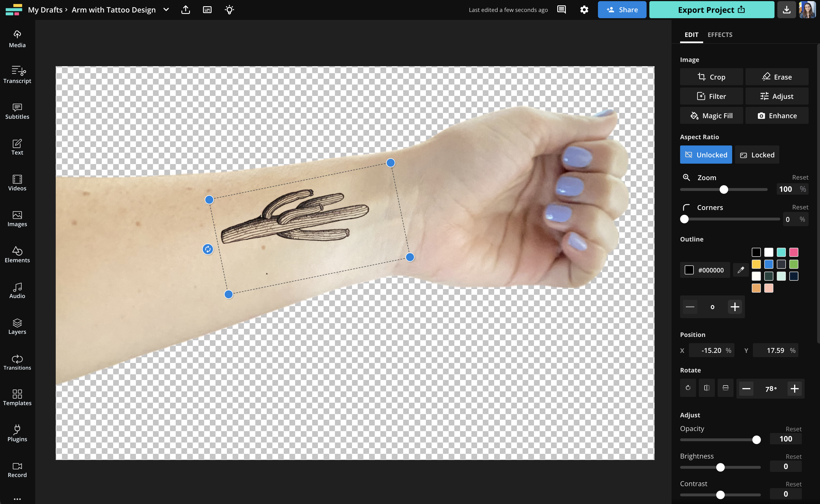Open the Elements panel
The image size is (820, 504).
pos(17,254)
